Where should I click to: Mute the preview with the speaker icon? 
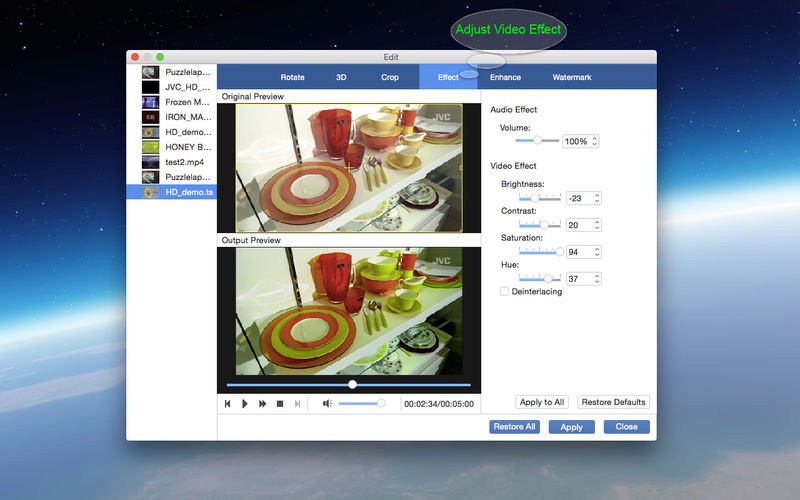tap(327, 404)
